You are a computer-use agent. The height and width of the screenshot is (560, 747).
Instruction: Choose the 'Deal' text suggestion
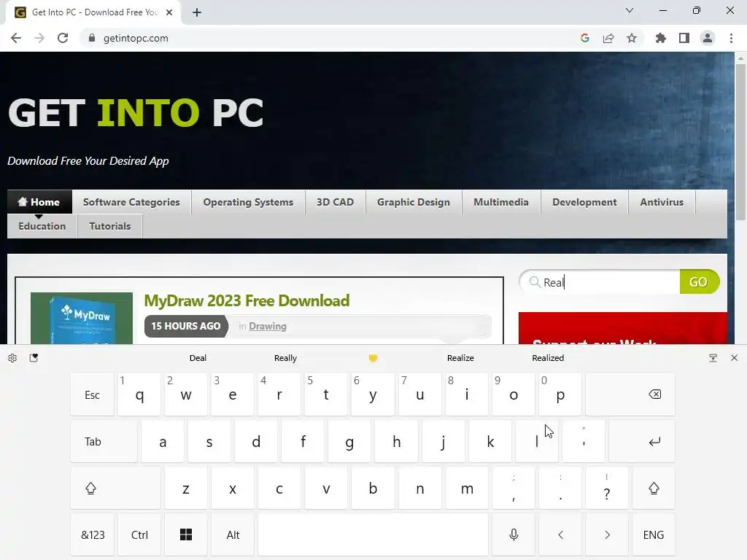click(198, 358)
